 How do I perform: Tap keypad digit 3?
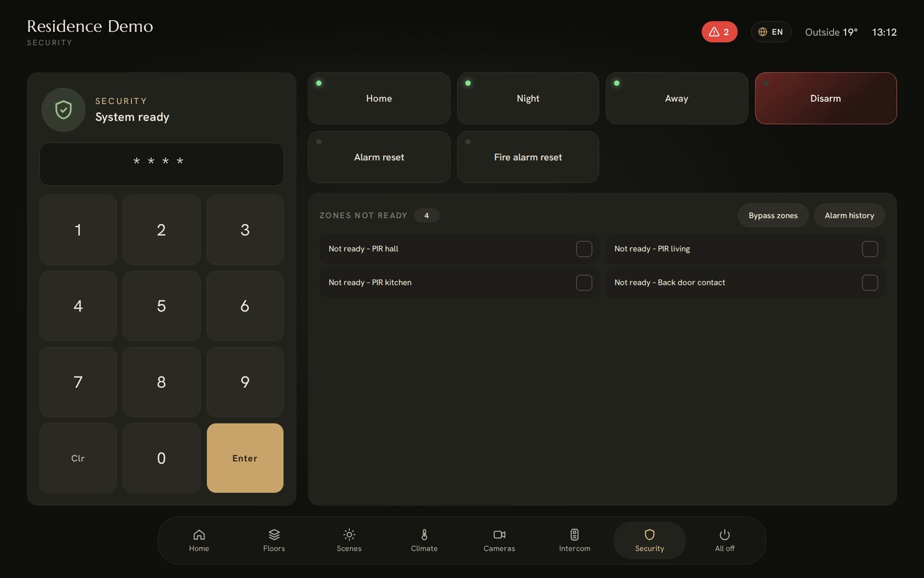click(245, 230)
